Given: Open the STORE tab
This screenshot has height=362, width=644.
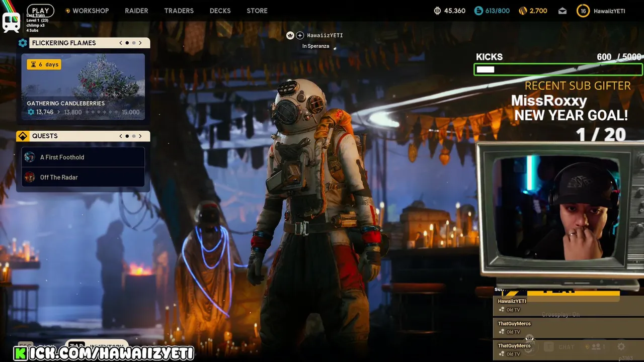Looking at the screenshot, I should [257, 11].
